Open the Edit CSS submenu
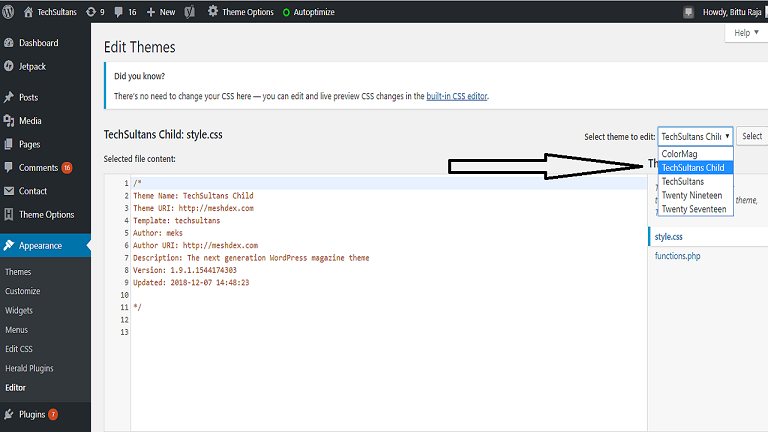Viewport: 768px width, 432px height. point(19,349)
